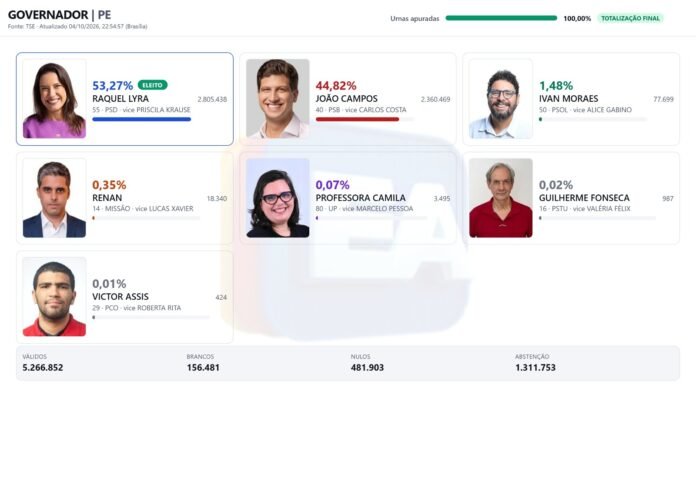Click the 53,27% percentage
Viewport: 696px width, 489px height.
pos(113,85)
